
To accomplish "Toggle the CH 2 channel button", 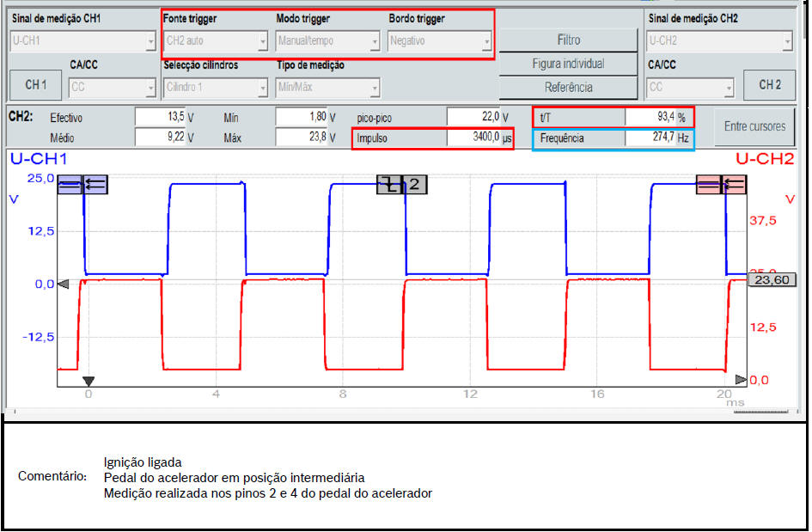I will 770,85.
